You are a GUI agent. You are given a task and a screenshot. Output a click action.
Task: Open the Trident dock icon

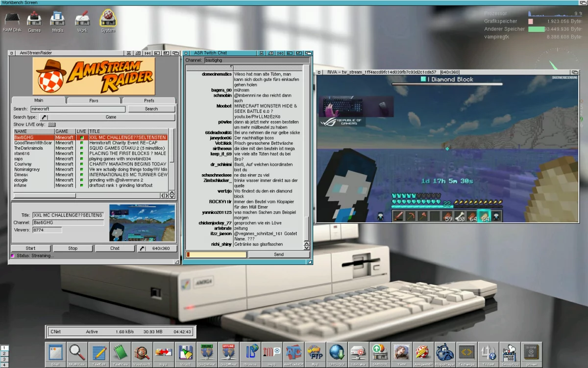click(488, 353)
